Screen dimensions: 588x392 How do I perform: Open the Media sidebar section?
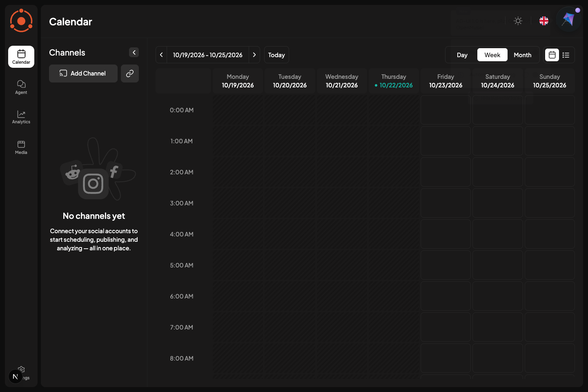click(x=21, y=147)
